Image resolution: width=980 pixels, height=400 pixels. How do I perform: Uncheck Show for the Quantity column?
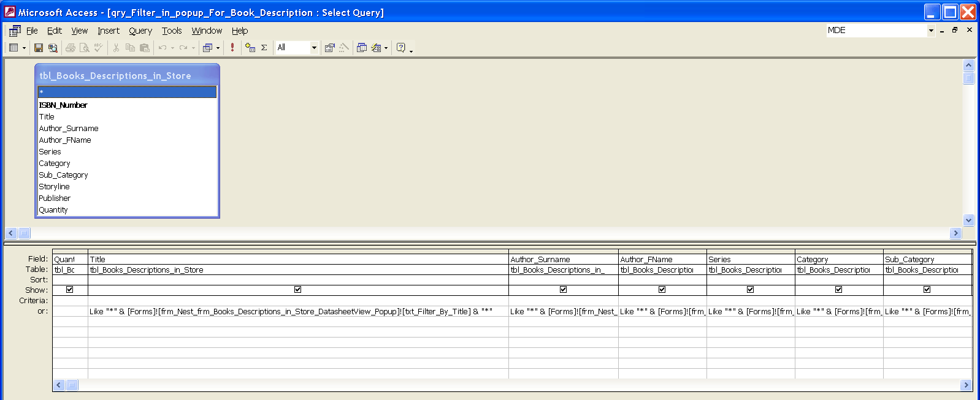tap(69, 290)
